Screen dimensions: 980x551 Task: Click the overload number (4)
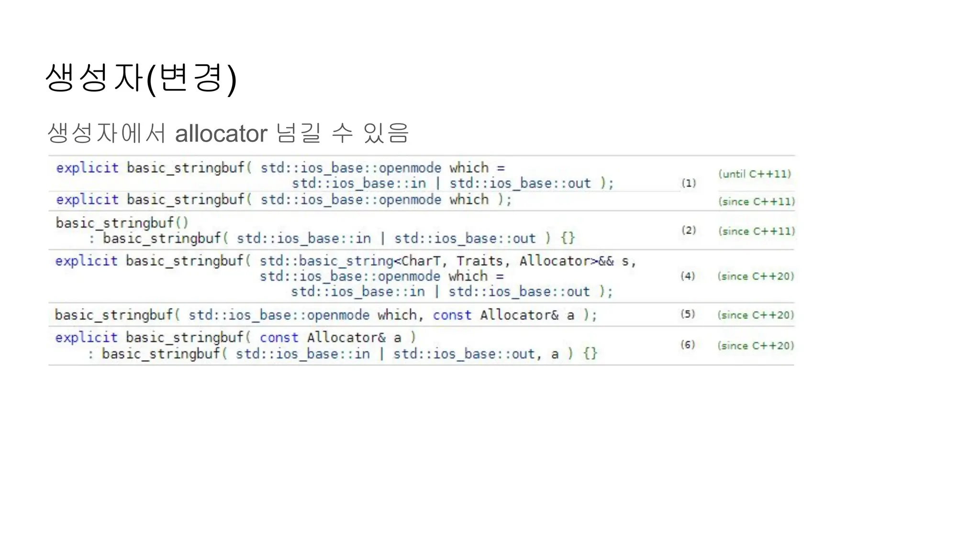click(688, 276)
